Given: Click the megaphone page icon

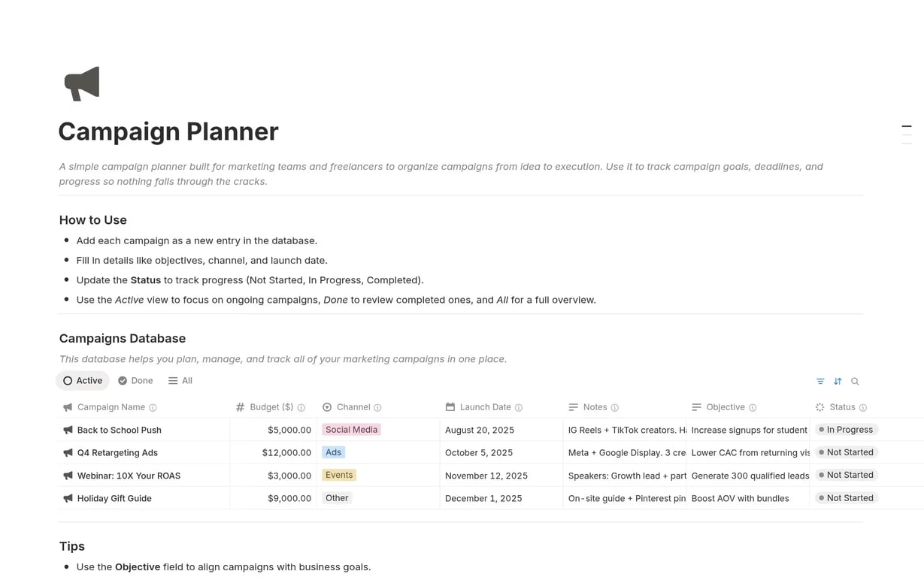Looking at the screenshot, I should pyautogui.click(x=82, y=83).
